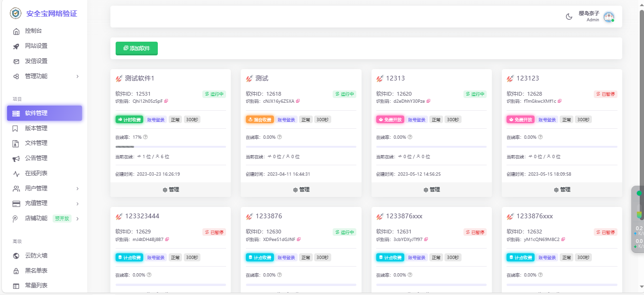
Task: Click 软件ID 12630 text
Action: point(263,232)
